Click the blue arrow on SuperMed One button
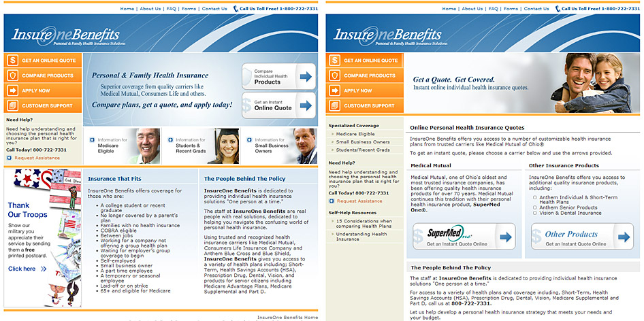The height and width of the screenshot is (321, 644). [x=505, y=237]
